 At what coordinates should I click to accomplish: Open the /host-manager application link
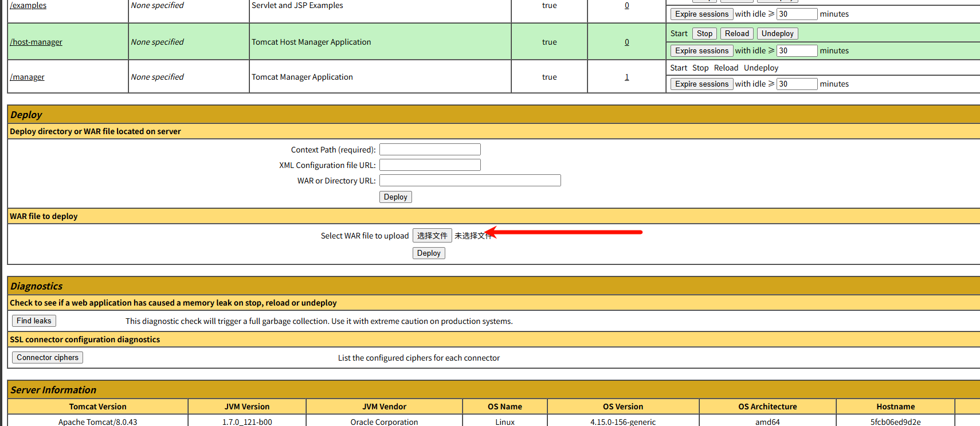coord(36,42)
